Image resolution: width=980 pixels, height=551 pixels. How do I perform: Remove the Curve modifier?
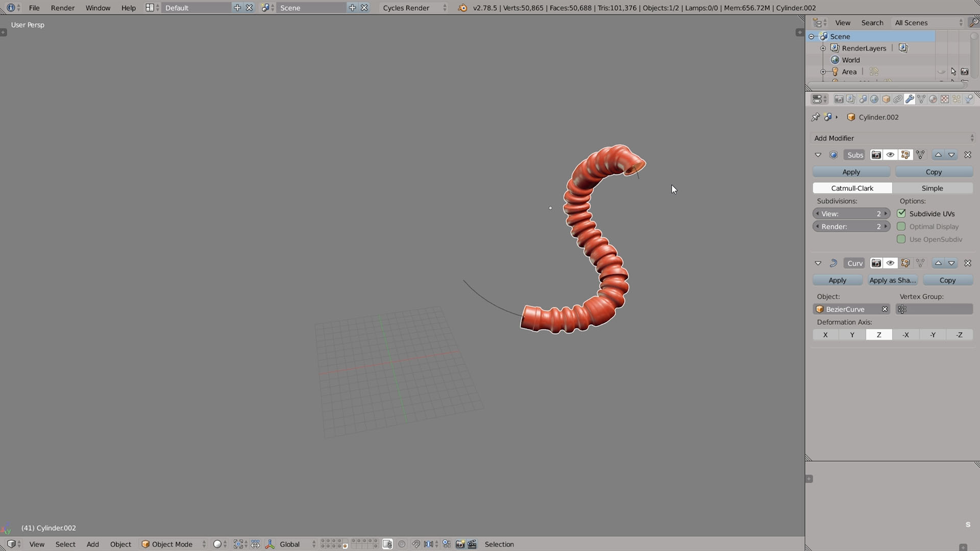(x=968, y=263)
